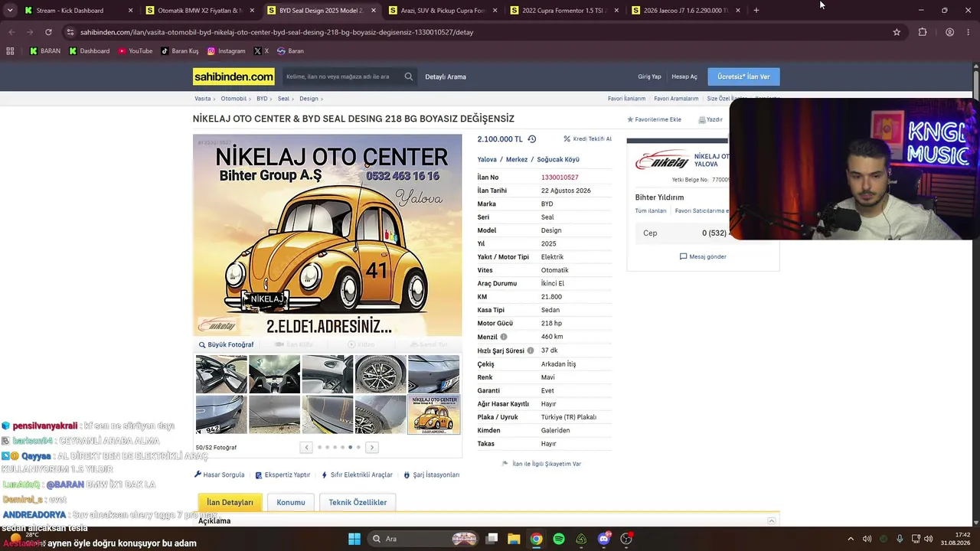Viewport: 980px width, 551px height.
Task: Click Büyük Fotoğraf link
Action: point(227,344)
